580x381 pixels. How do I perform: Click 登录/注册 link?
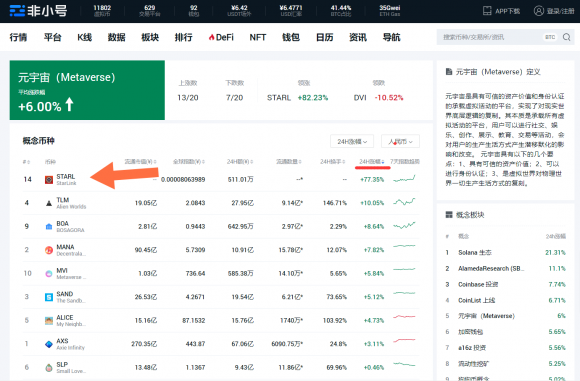point(560,11)
